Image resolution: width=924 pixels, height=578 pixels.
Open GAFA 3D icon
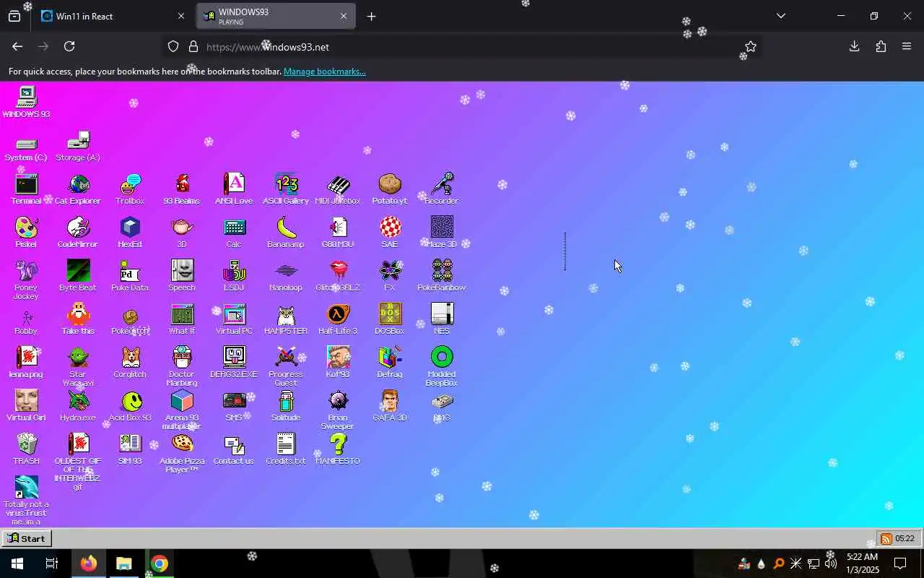390,406
